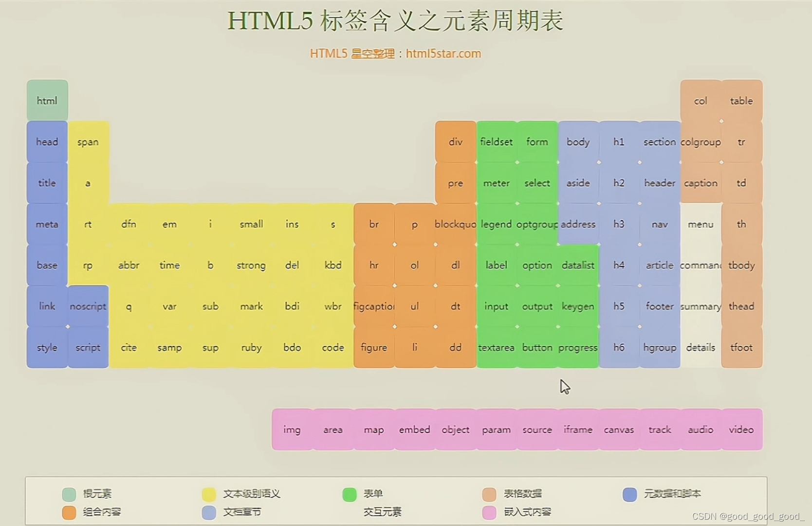Click the img tile
Screen dimensions: 812x526
coord(292,430)
